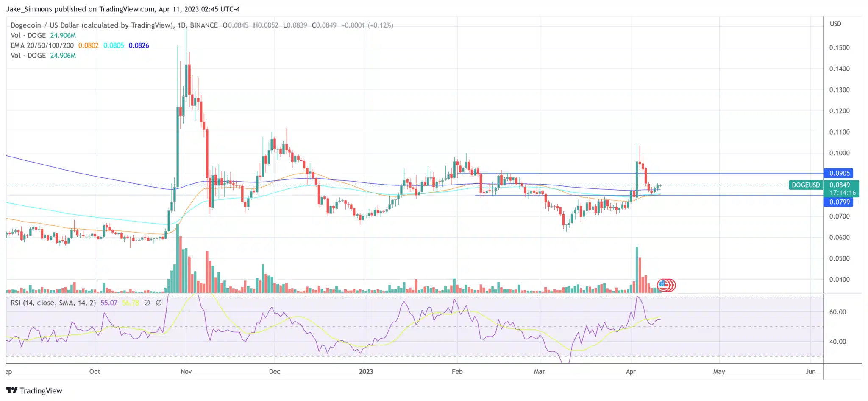Click the 0.1000 price axis label
Screen dimensions: 868x401
pyautogui.click(x=840, y=153)
